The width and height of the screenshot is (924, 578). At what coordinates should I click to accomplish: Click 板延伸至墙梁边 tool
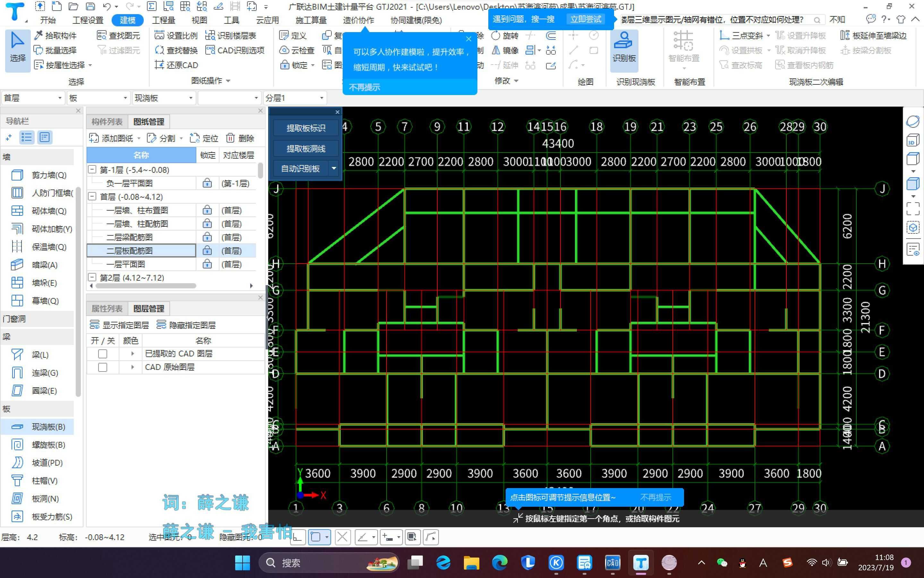pos(873,36)
